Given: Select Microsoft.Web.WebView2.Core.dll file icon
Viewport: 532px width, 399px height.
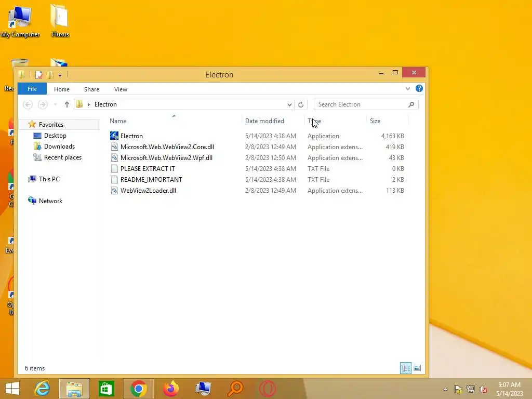Looking at the screenshot, I should click(114, 147).
